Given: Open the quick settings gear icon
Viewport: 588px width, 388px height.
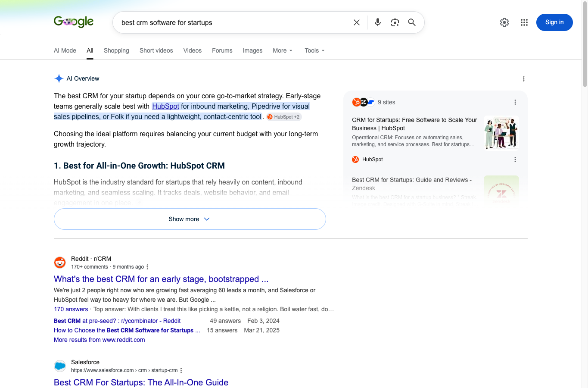Looking at the screenshot, I should [x=504, y=22].
